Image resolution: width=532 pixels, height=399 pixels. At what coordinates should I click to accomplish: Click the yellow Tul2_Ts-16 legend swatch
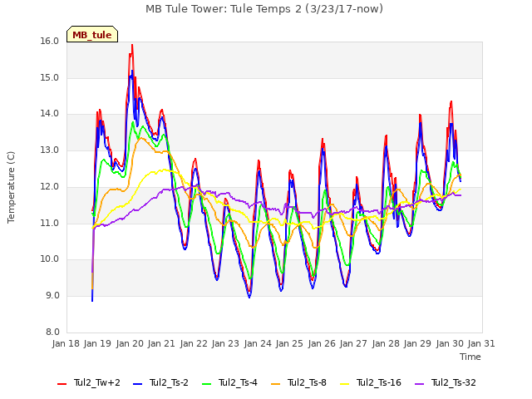point(345,384)
